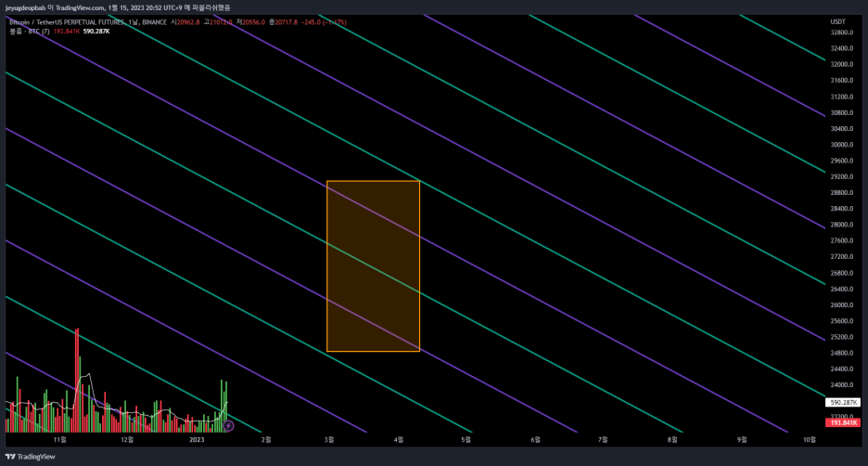This screenshot has height=466, width=868.
Task: Click the BINANCE exchange label
Action: pyautogui.click(x=155, y=22)
